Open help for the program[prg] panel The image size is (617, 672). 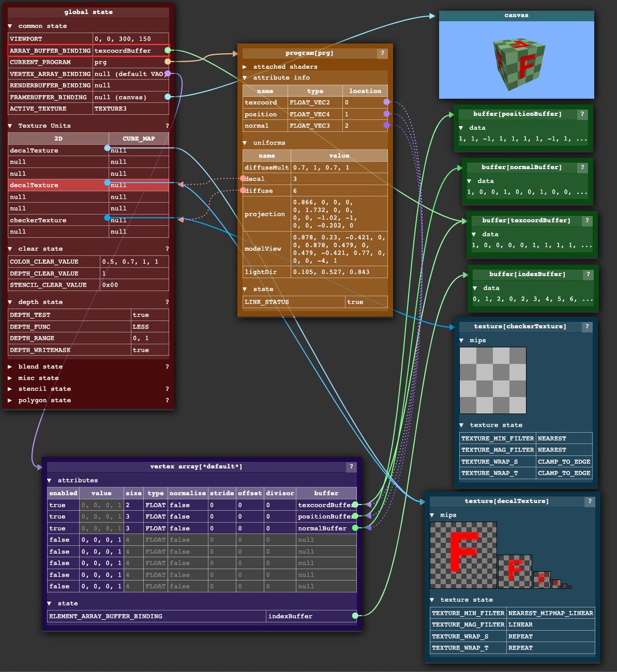[x=382, y=53]
